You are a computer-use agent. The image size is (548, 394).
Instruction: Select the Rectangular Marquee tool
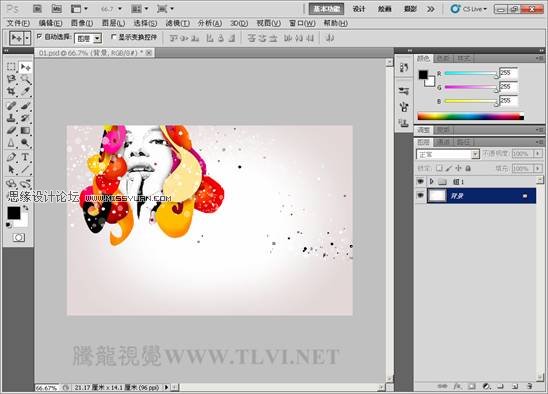(x=11, y=66)
